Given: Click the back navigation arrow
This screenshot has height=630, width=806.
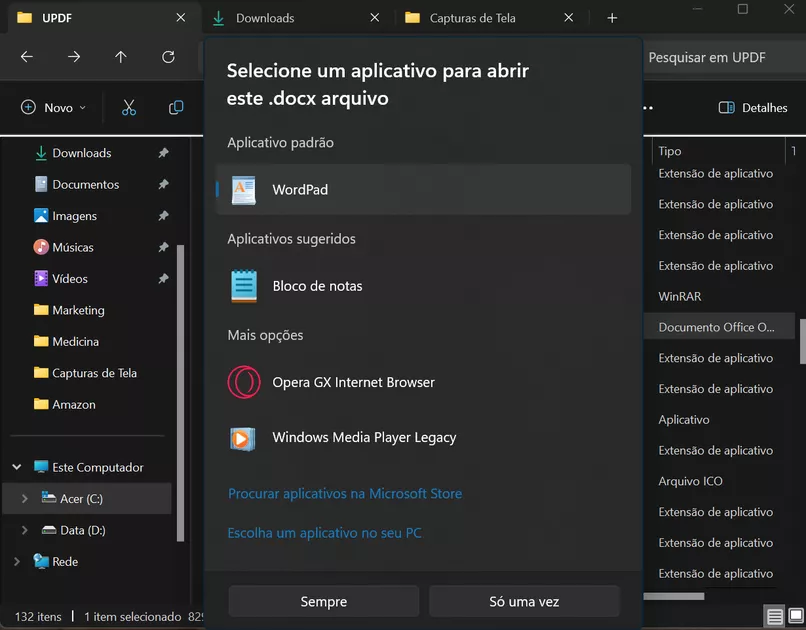Looking at the screenshot, I should (x=27, y=57).
